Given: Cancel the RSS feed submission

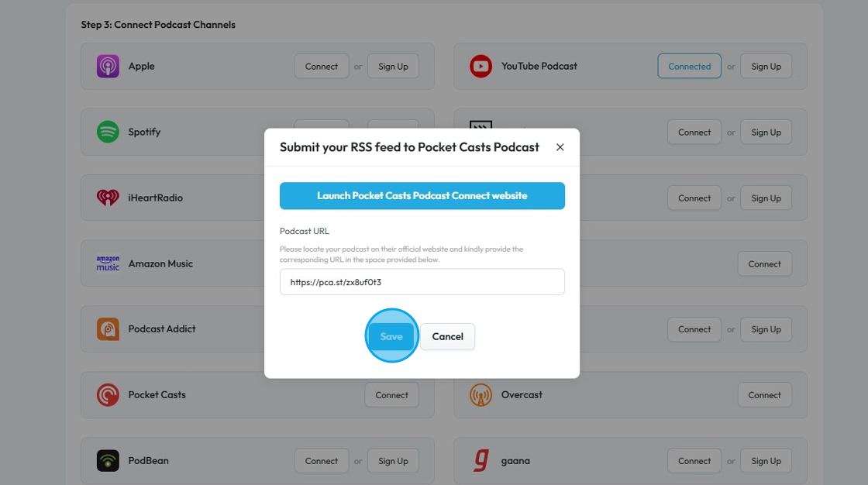Looking at the screenshot, I should (447, 336).
